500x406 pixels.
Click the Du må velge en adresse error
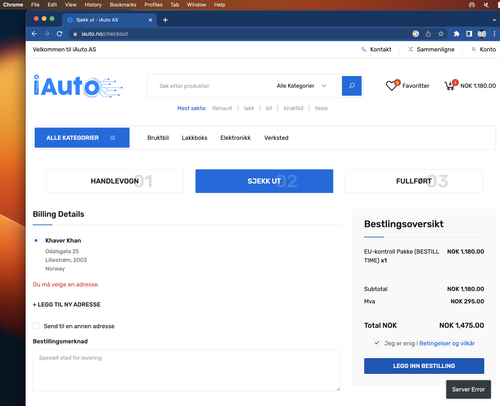(x=66, y=284)
